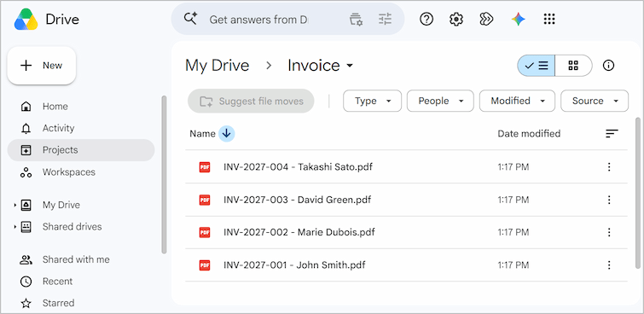
Task: Switch to list layout view
Action: (536, 66)
